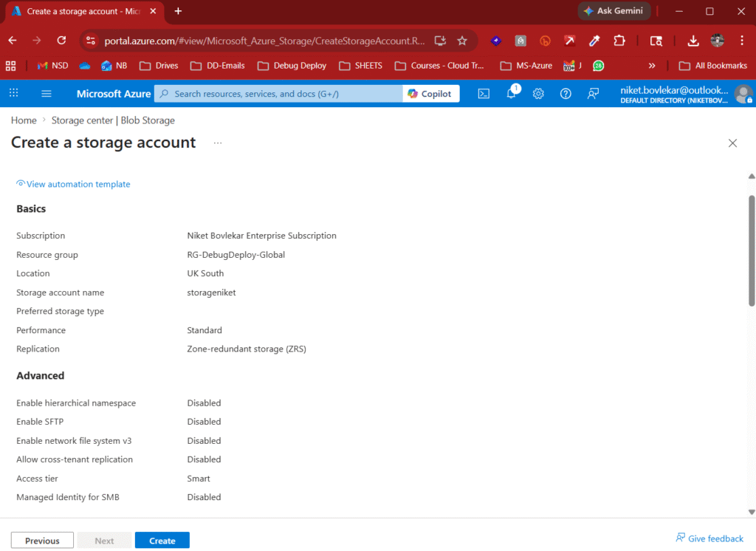Click the Give feedback link
The width and height of the screenshot is (756, 551).
(709, 538)
